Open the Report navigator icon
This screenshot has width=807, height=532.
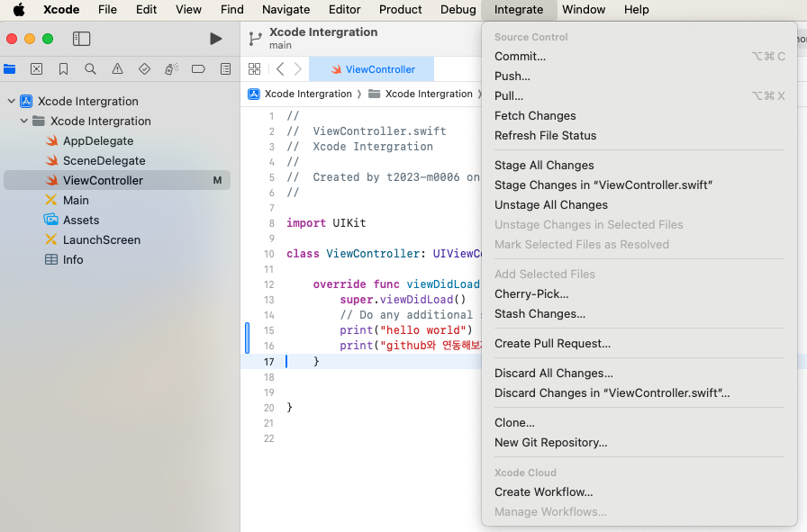(x=225, y=69)
